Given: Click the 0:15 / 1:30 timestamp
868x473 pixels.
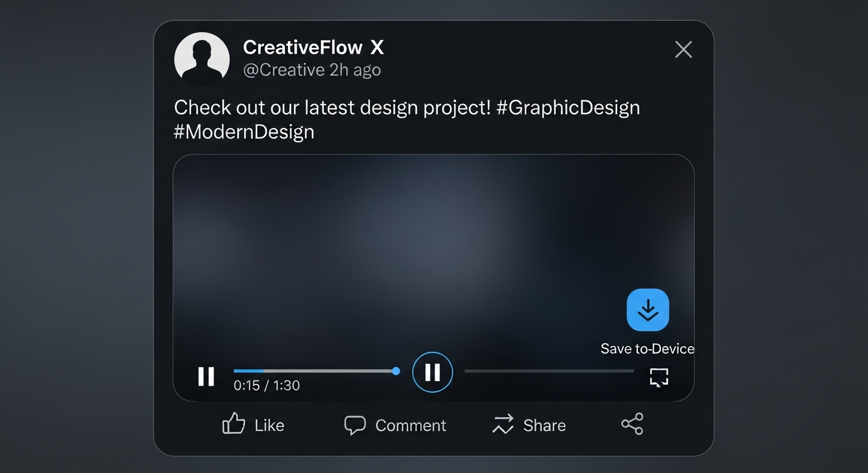Looking at the screenshot, I should [266, 385].
